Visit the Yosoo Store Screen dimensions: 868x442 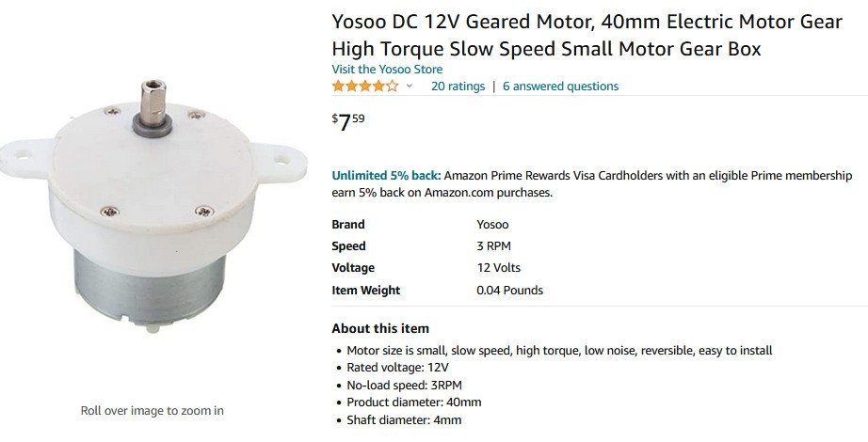(x=387, y=70)
